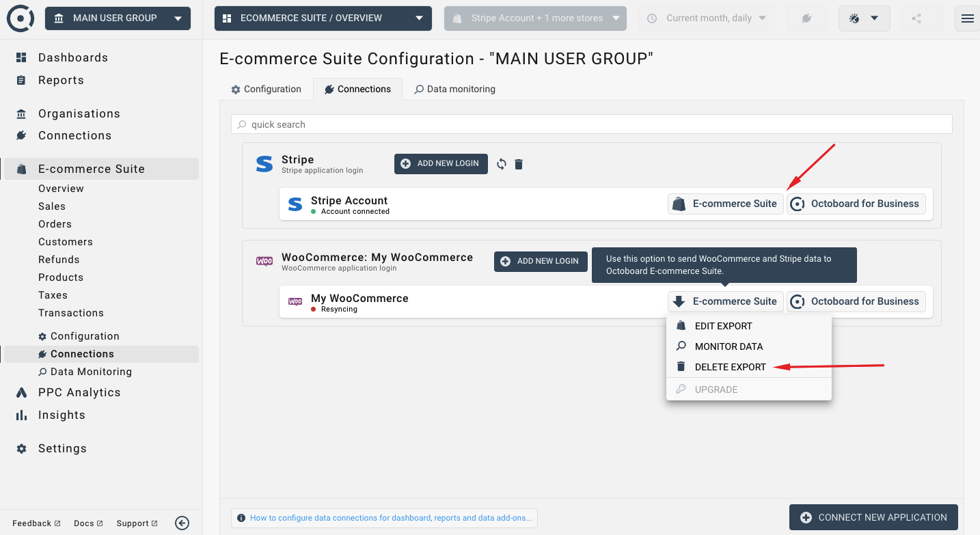
Task: Open Refunds under E-commerce Suite
Action: tap(59, 260)
